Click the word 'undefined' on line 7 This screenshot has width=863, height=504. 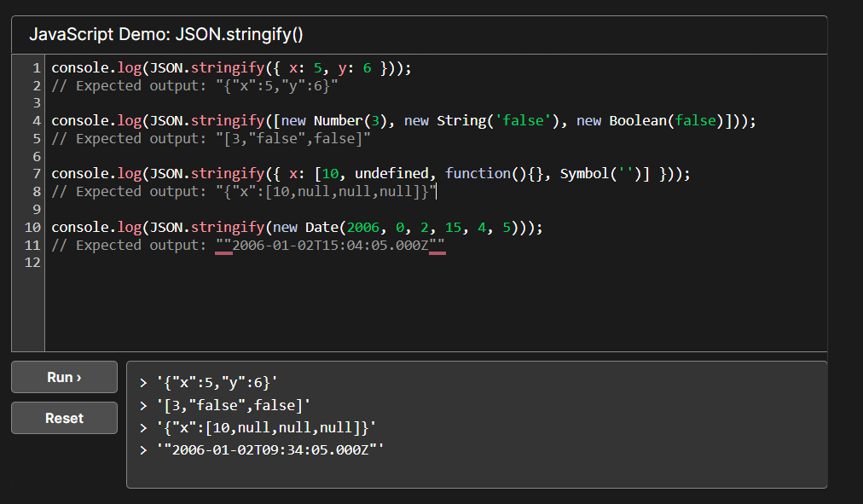391,173
